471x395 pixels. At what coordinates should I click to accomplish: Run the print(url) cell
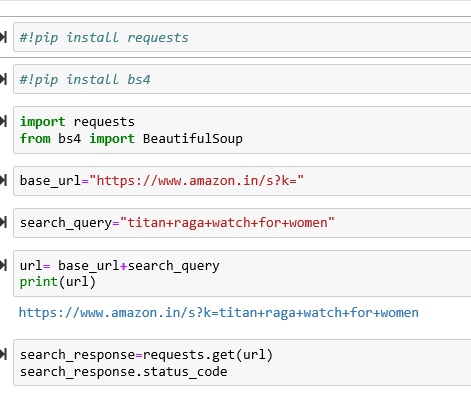click(3, 265)
